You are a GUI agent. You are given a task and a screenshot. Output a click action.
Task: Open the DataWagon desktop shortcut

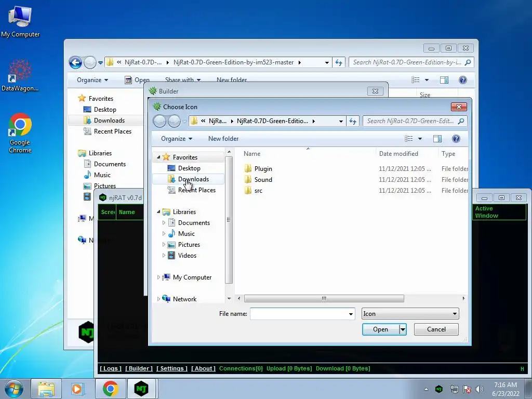tap(20, 75)
